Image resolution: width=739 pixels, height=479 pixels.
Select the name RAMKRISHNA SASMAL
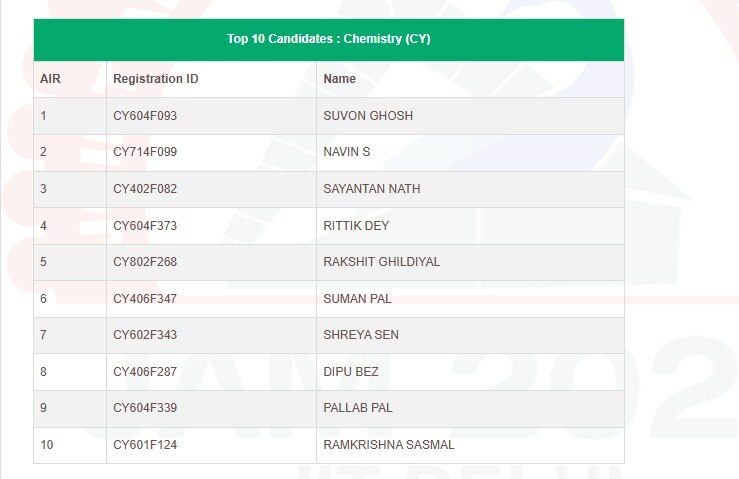[388, 445]
